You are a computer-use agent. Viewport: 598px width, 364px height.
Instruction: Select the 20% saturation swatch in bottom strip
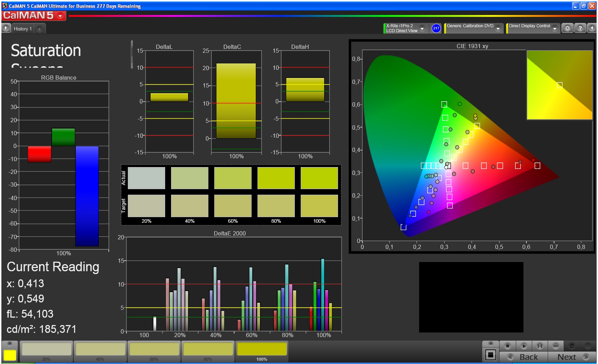(46, 351)
